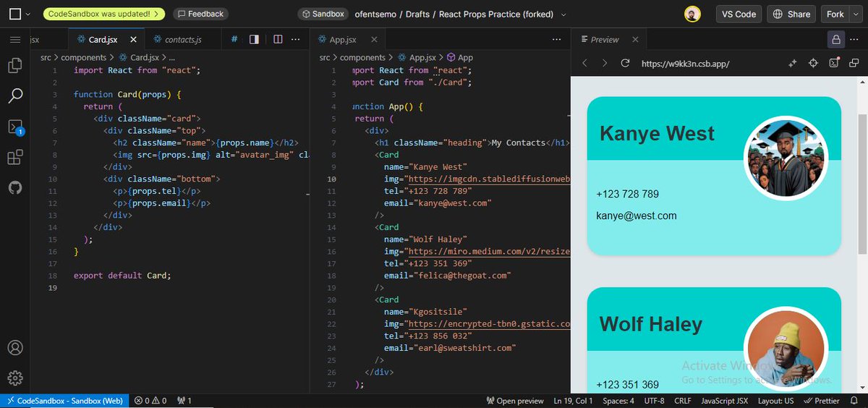Click the ports indicator showing 1
The width and height of the screenshot is (868, 408).
[184, 401]
